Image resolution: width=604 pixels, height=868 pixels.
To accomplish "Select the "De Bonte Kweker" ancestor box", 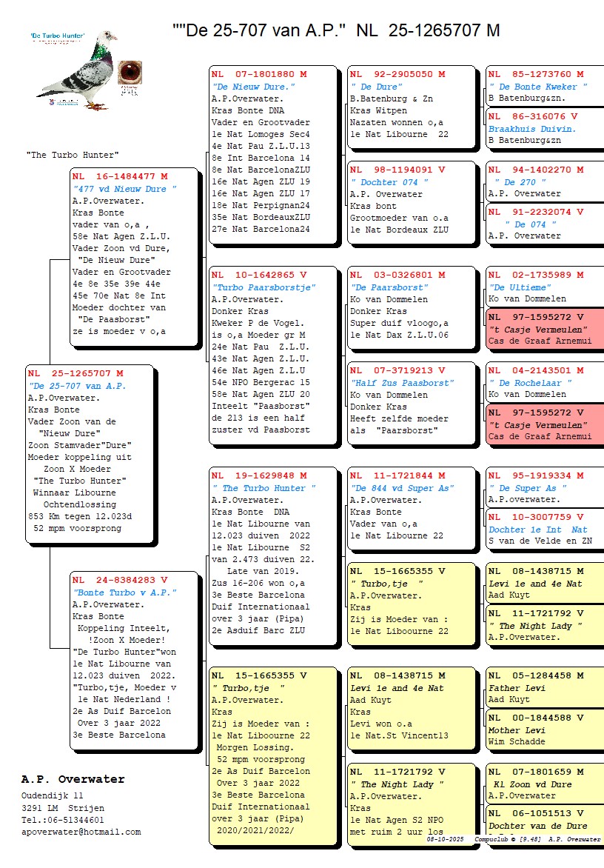I will (x=544, y=86).
